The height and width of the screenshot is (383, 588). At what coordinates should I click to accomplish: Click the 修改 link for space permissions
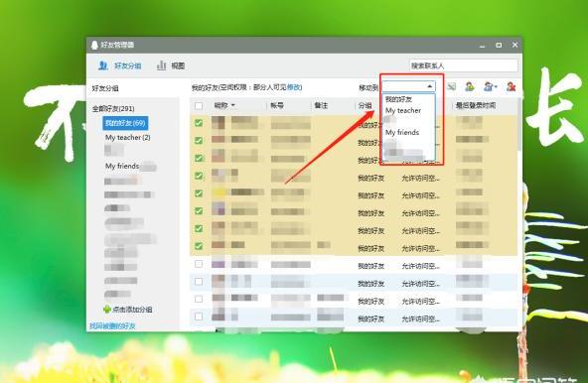pyautogui.click(x=294, y=87)
